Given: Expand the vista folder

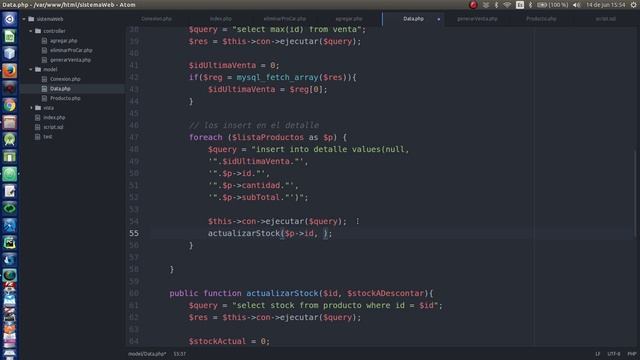Looking at the screenshot, I should [31, 108].
